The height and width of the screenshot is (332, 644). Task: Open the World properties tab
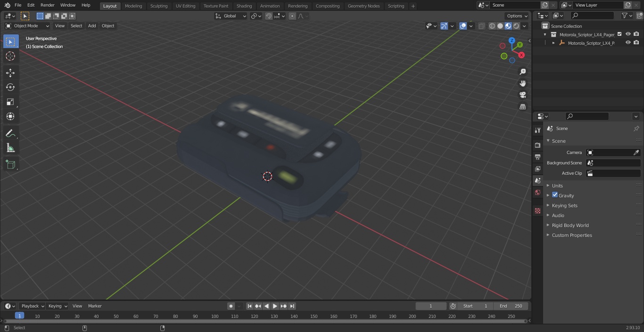[537, 192]
